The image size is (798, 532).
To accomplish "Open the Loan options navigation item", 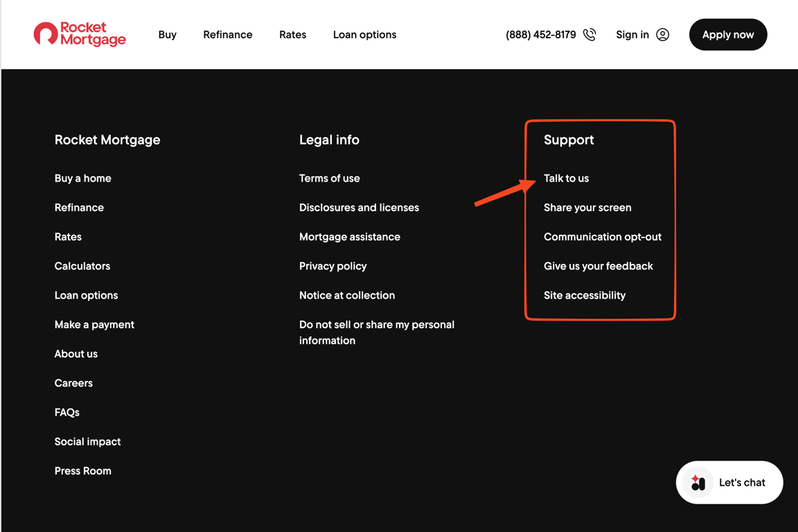I will [364, 35].
